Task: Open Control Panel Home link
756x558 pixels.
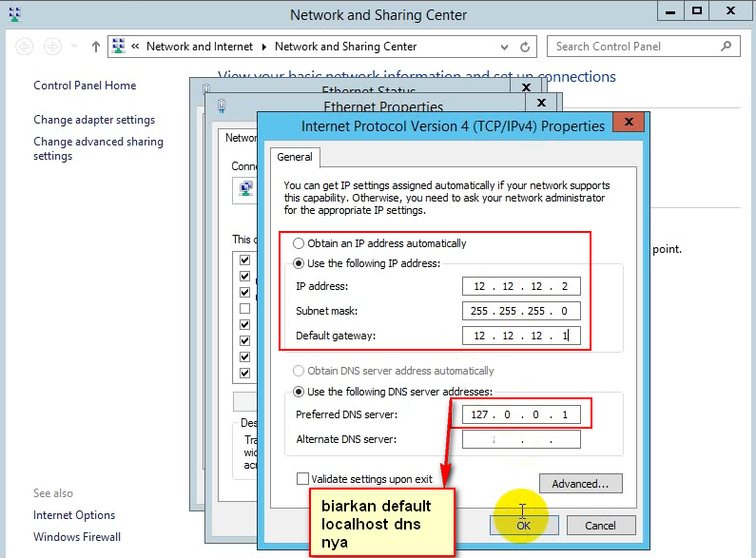Action: [x=85, y=86]
